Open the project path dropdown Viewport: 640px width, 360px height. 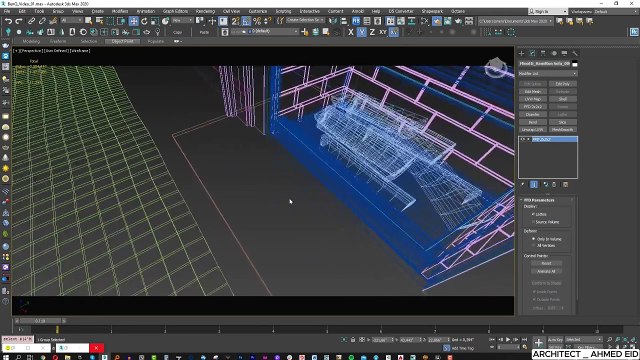click(x=516, y=21)
